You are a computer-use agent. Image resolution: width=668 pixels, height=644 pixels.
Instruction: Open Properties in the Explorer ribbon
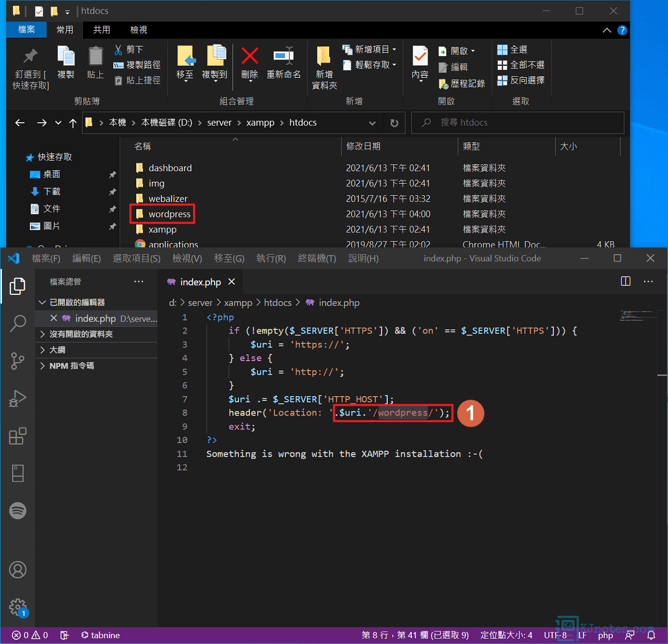click(420, 63)
